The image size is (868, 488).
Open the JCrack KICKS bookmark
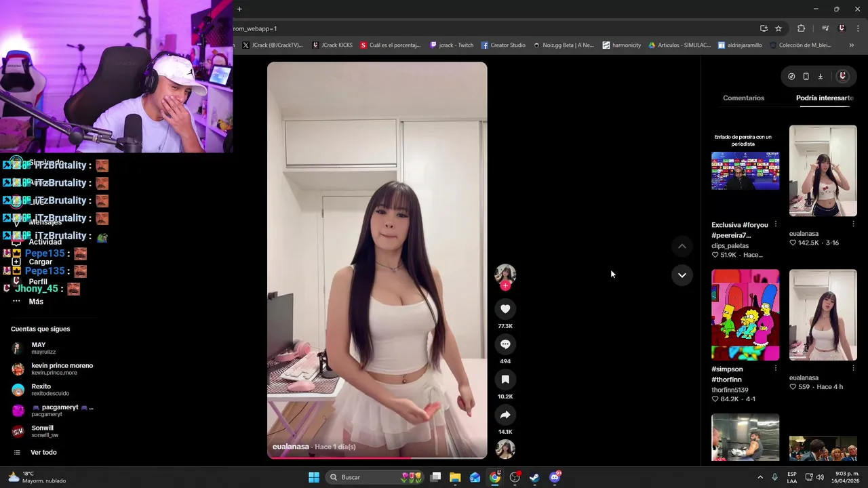[x=332, y=45]
